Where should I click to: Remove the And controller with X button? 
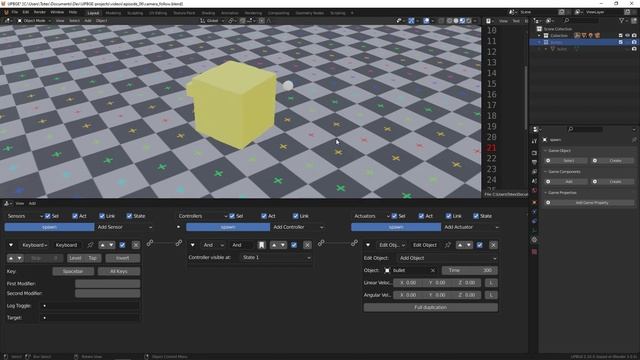(307, 245)
